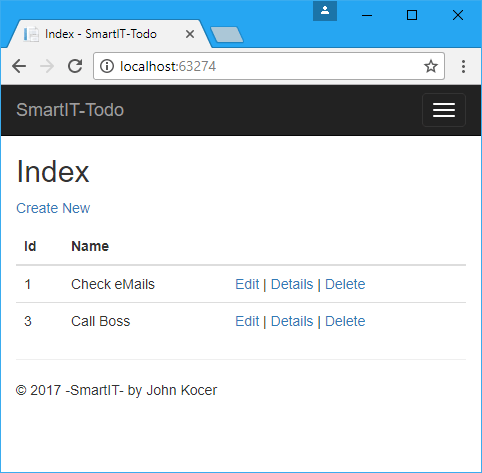Click the Index page heading

(x=53, y=171)
